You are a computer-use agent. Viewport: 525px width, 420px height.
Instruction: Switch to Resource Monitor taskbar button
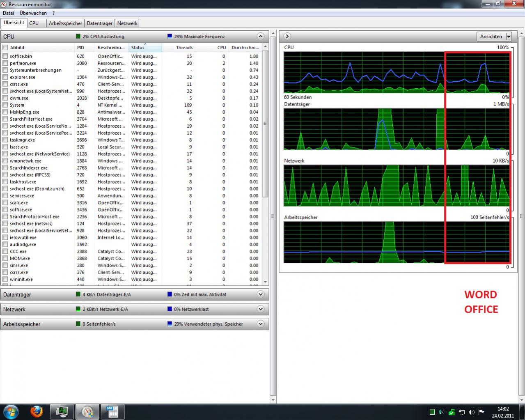point(87,411)
